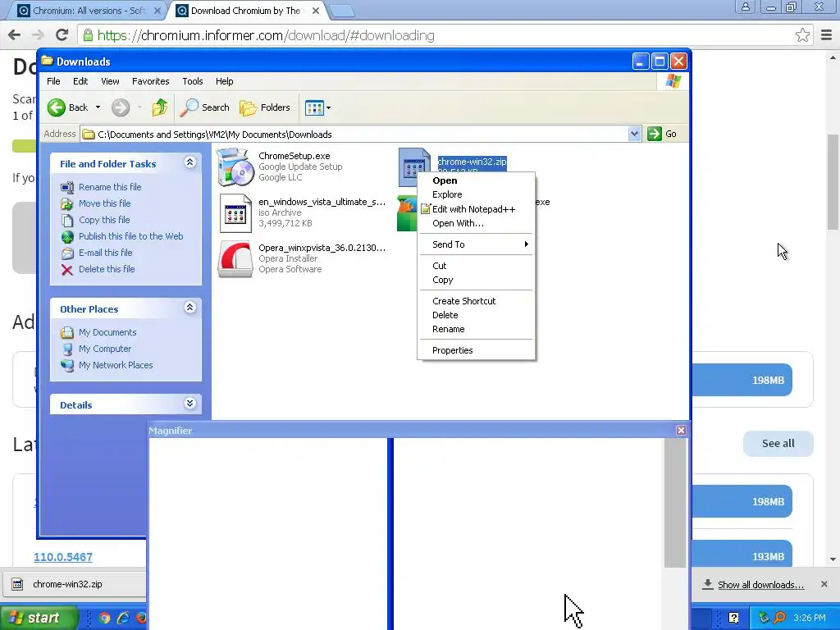The height and width of the screenshot is (630, 840).
Task: Expand the Address bar dropdown arrow
Action: click(x=634, y=134)
